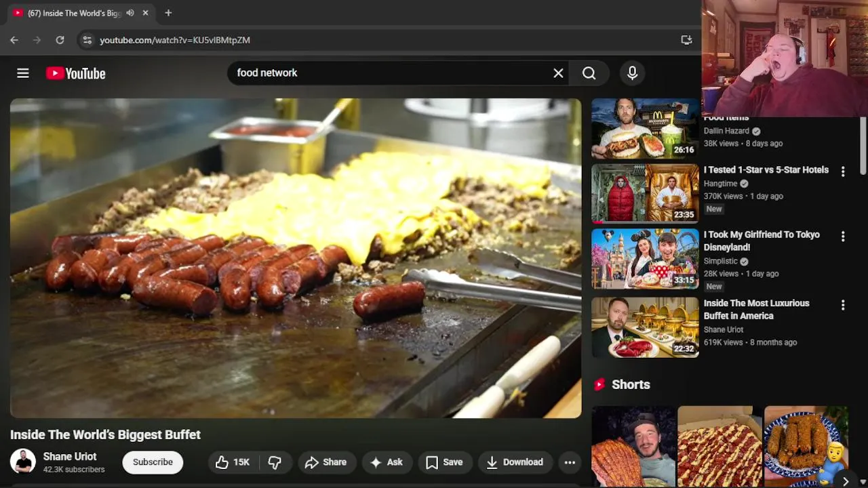
Task: Open the 26:16 Dallin Hazard video thumbnail
Action: click(x=645, y=129)
